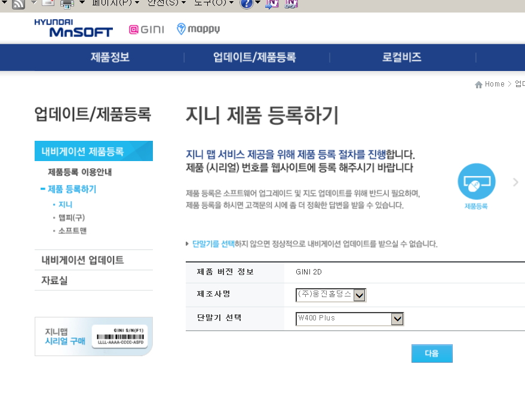
Task: Click the round 제품등록 step icon
Action: click(477, 181)
